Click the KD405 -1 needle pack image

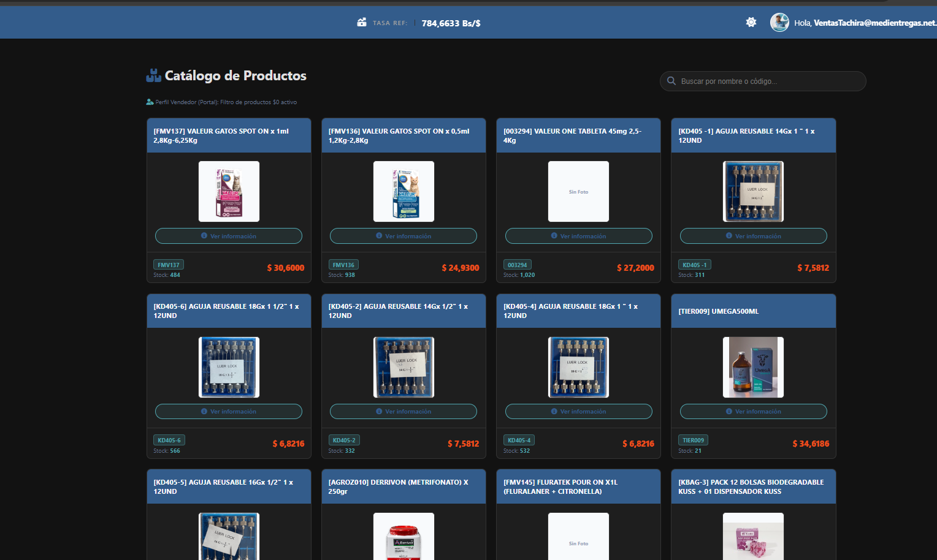pyautogui.click(x=754, y=191)
